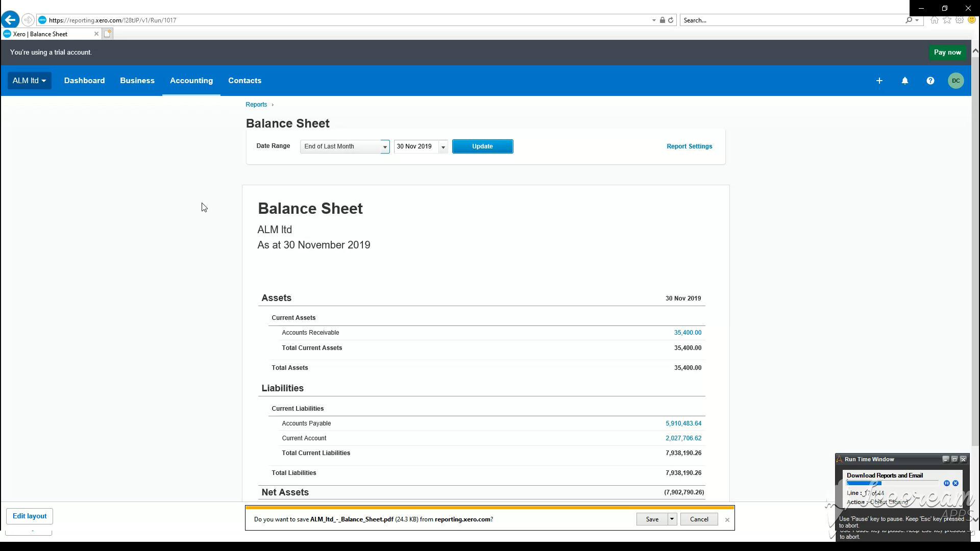Screen dimensions: 980x551
Task: Pause the Download Reports and Email task
Action: click(x=946, y=483)
